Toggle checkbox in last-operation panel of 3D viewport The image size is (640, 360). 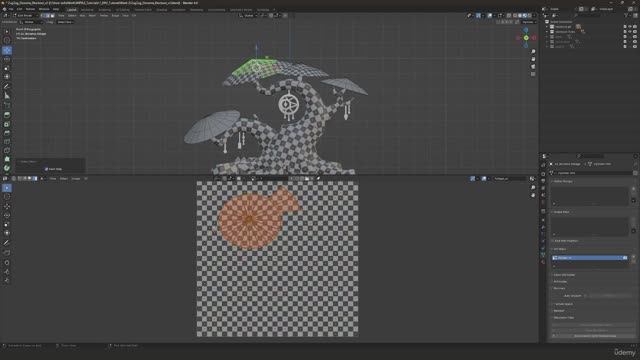coord(46,169)
